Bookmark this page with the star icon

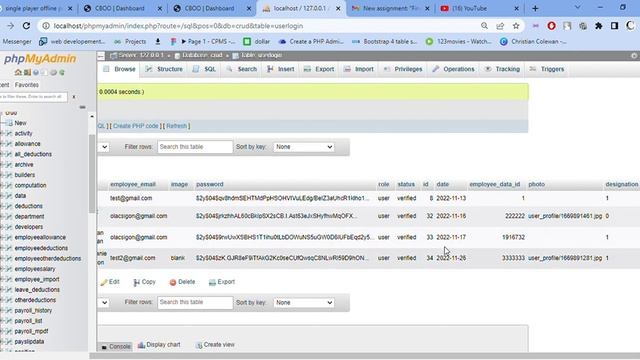(516, 26)
